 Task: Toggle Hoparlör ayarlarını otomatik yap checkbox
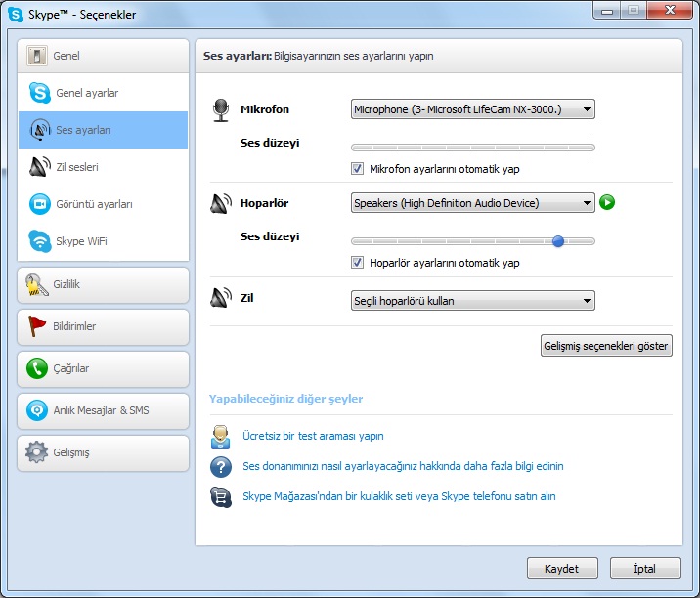coord(357,263)
